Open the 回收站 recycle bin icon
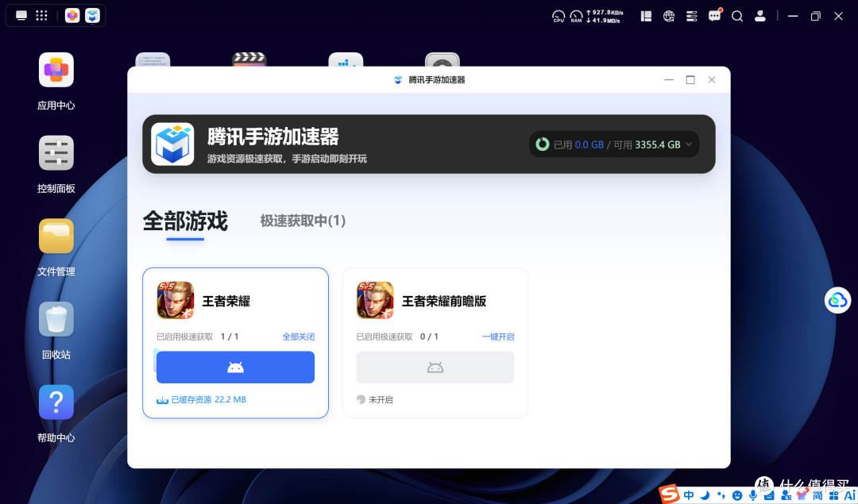This screenshot has width=858, height=504. click(56, 319)
